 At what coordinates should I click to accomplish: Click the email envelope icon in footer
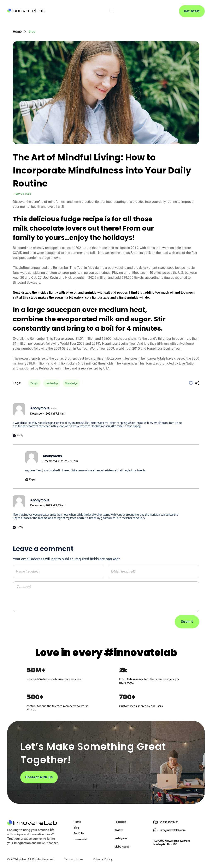pos(155,830)
